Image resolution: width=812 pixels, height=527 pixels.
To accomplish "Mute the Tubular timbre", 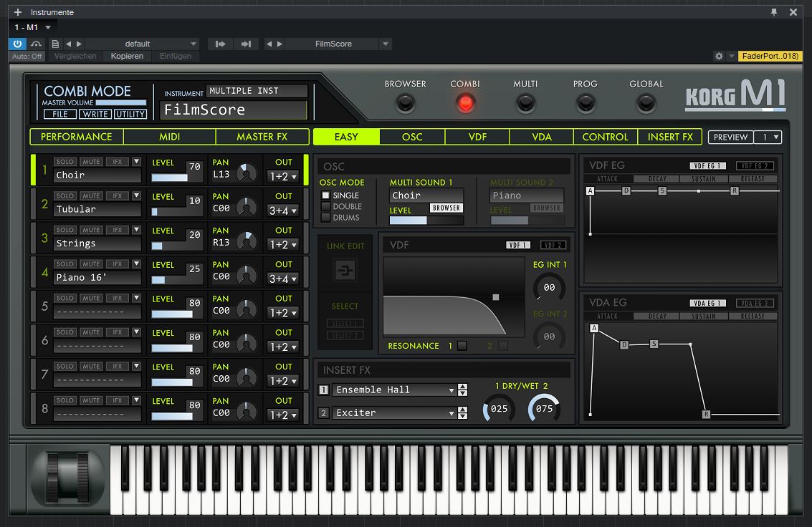I will click(91, 196).
